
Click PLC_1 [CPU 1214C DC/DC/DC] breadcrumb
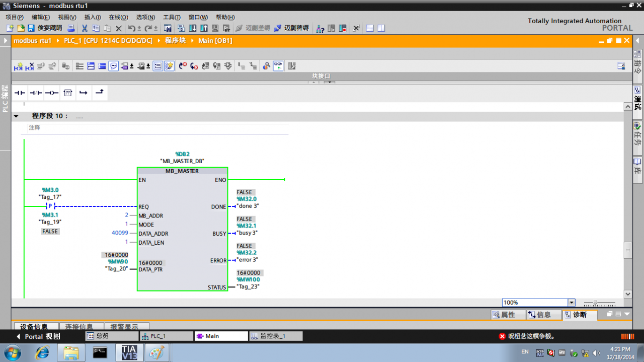point(108,40)
